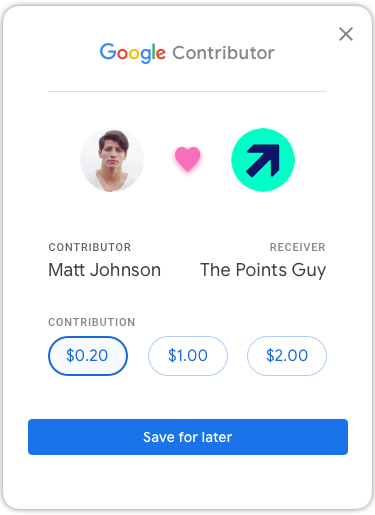Click the gray Contributor title word
This screenshot has height=515, width=375.
(223, 53)
